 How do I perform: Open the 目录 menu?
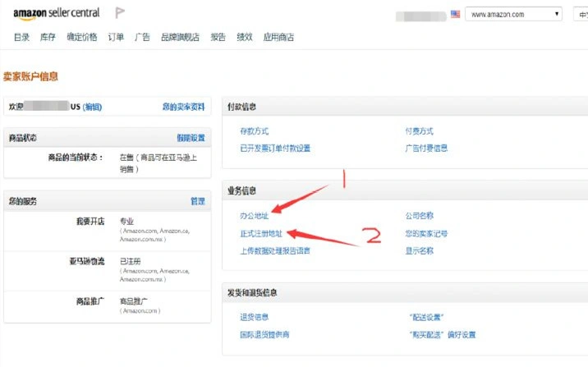[21, 37]
